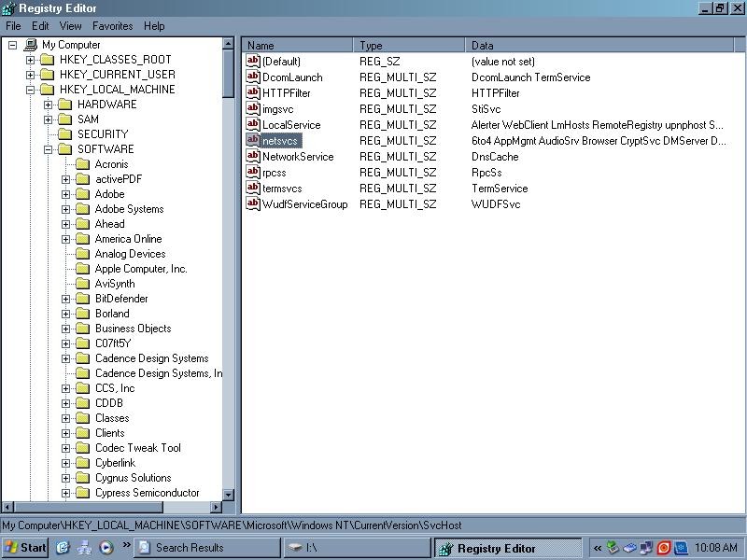The image size is (747, 560).
Task: Collapse the HKEY_LOCAL_MACHINE node
Action: point(31,90)
